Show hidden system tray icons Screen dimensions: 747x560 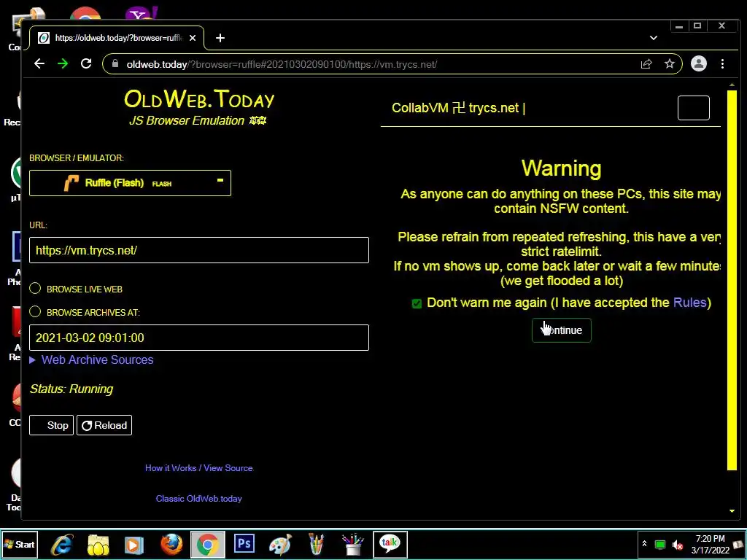point(644,544)
